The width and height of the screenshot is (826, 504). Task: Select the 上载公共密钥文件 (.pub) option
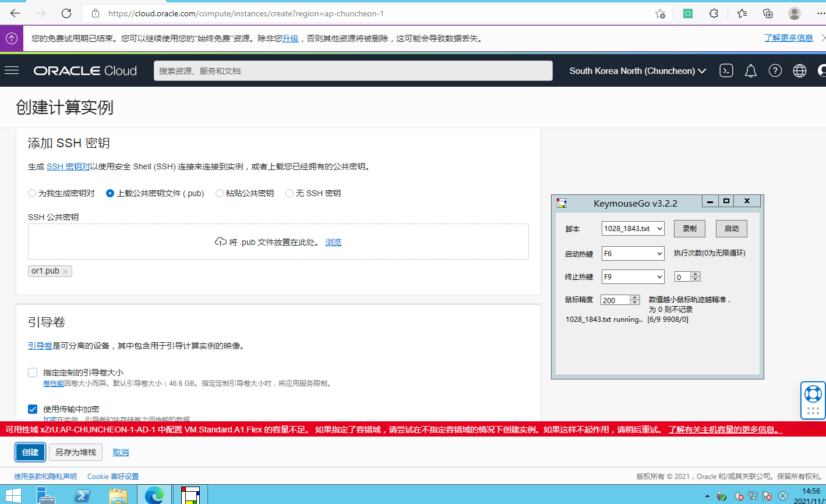[110, 193]
